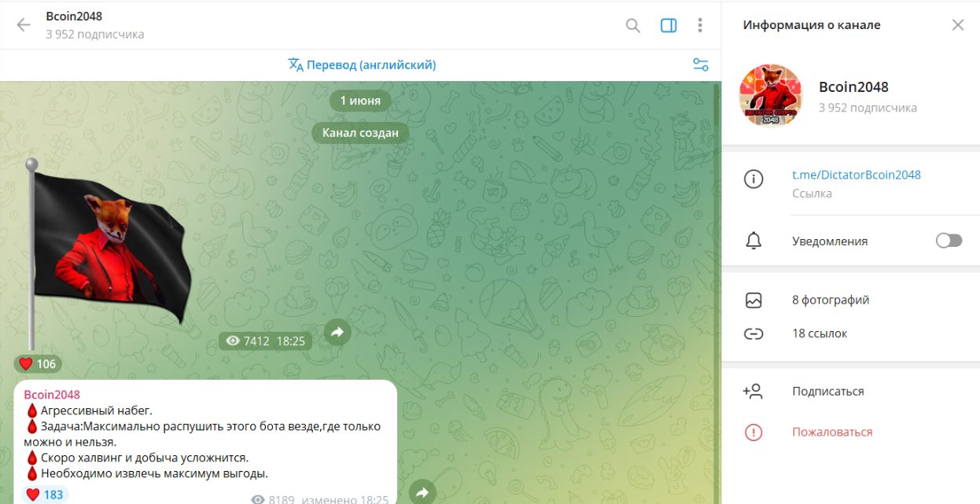Click the 106 heart reaction

[x=38, y=363]
